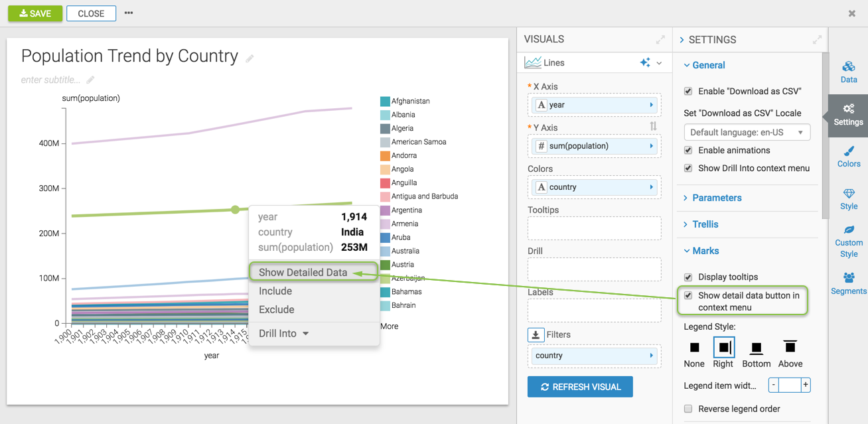Screen dimensions: 868x424
Task: Disable "Enable animations" checkbox
Action: (x=688, y=151)
